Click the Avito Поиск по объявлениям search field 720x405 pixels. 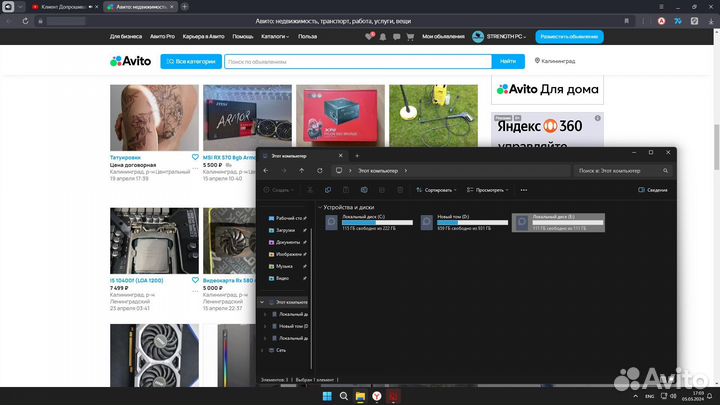click(x=357, y=61)
